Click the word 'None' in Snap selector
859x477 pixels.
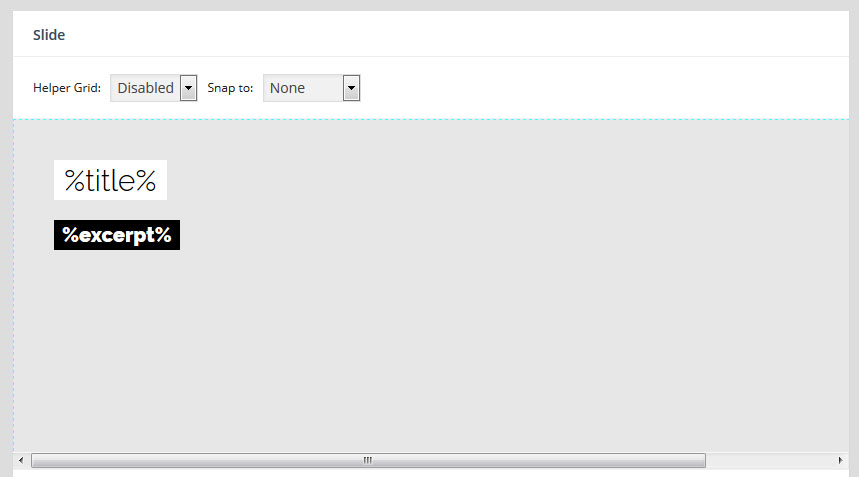pos(288,88)
